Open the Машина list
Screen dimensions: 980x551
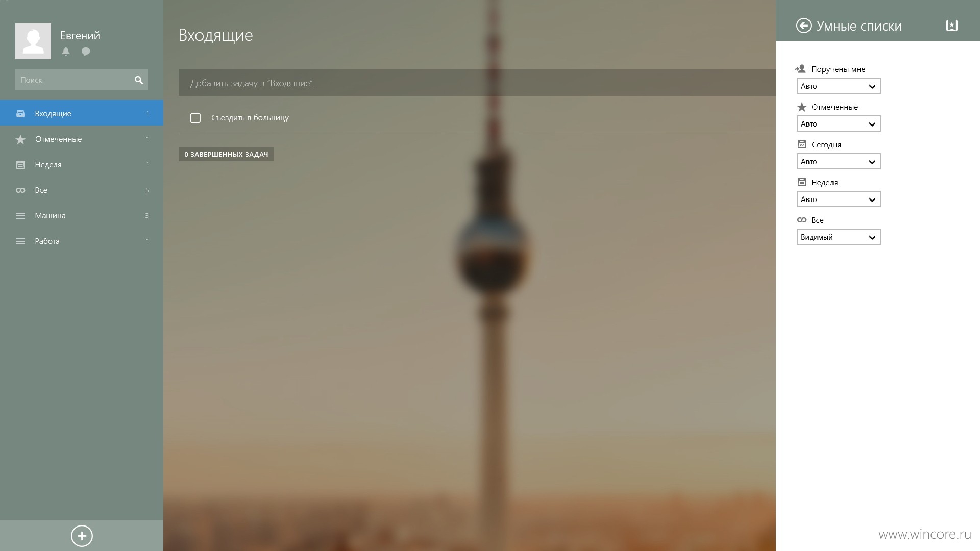(82, 215)
